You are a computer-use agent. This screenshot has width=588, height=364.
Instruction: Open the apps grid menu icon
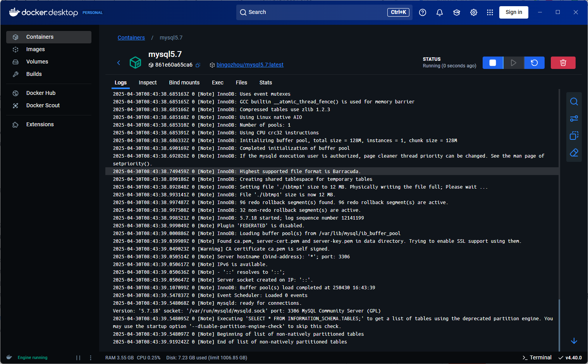(x=490, y=12)
